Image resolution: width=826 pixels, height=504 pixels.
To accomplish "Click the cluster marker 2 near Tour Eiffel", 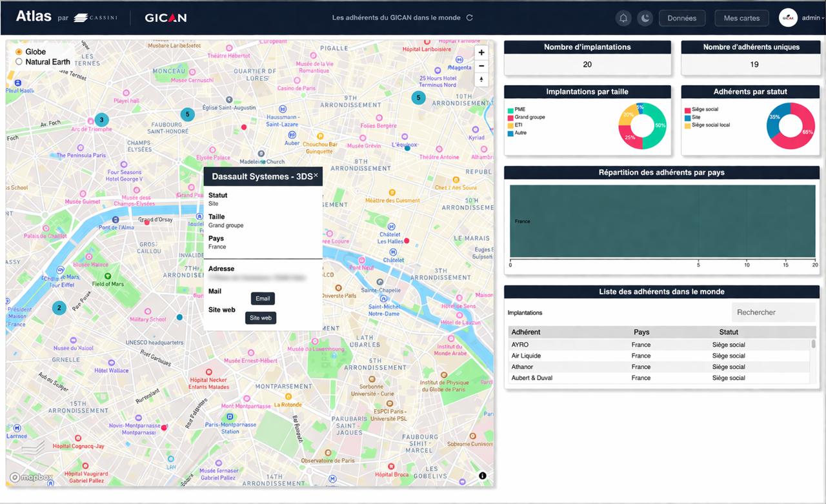I will tap(59, 308).
